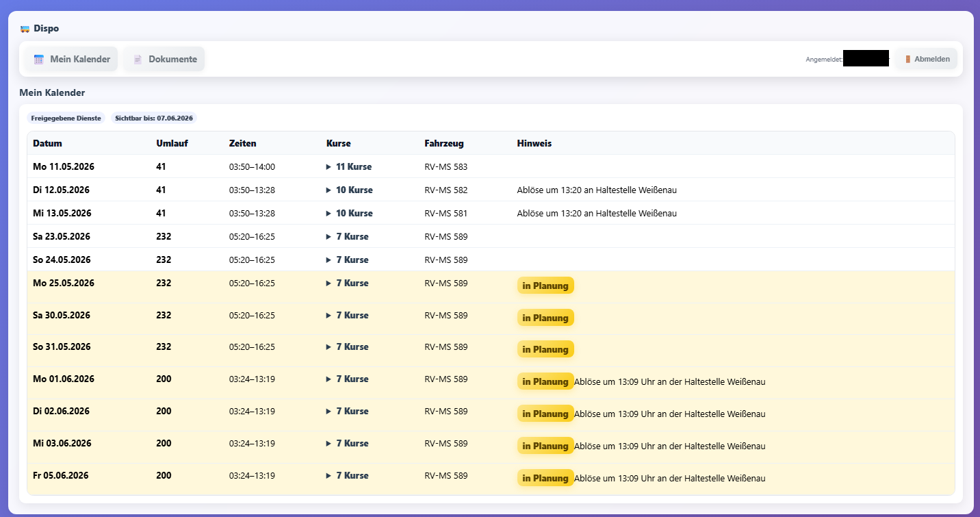The width and height of the screenshot is (980, 517).
Task: Select the date Di 02.06.2026
Action: 61,411
